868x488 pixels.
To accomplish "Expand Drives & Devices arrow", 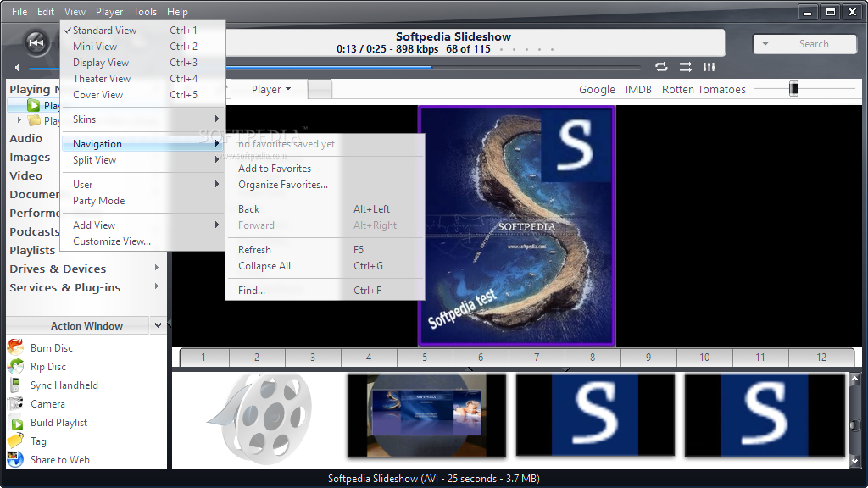I will click(x=157, y=268).
